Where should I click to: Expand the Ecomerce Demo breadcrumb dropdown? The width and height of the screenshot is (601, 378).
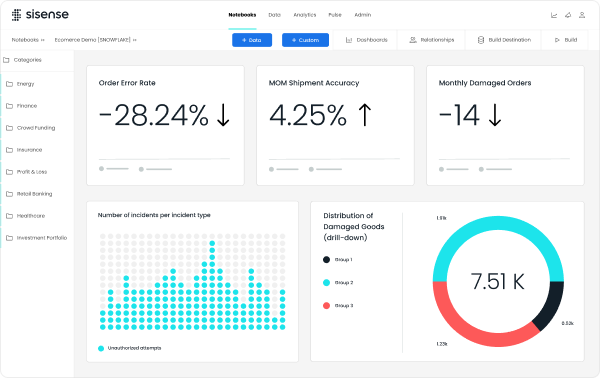pyautogui.click(x=135, y=40)
